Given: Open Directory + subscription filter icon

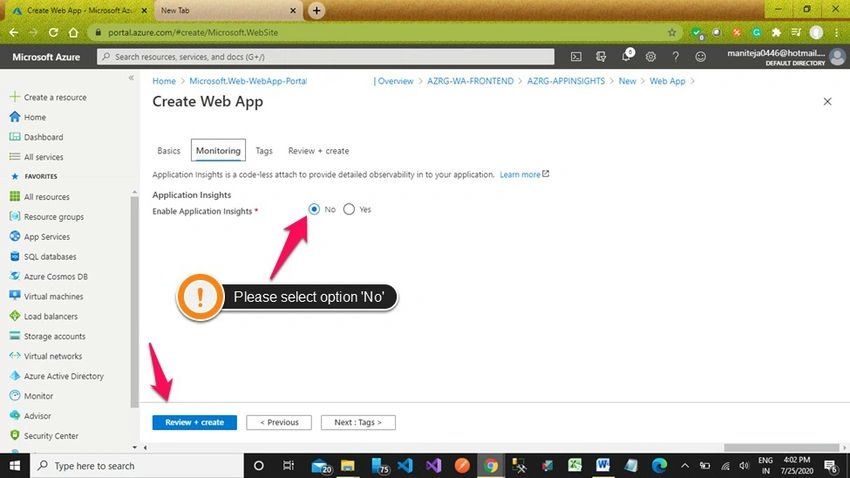Looking at the screenshot, I should (x=601, y=57).
